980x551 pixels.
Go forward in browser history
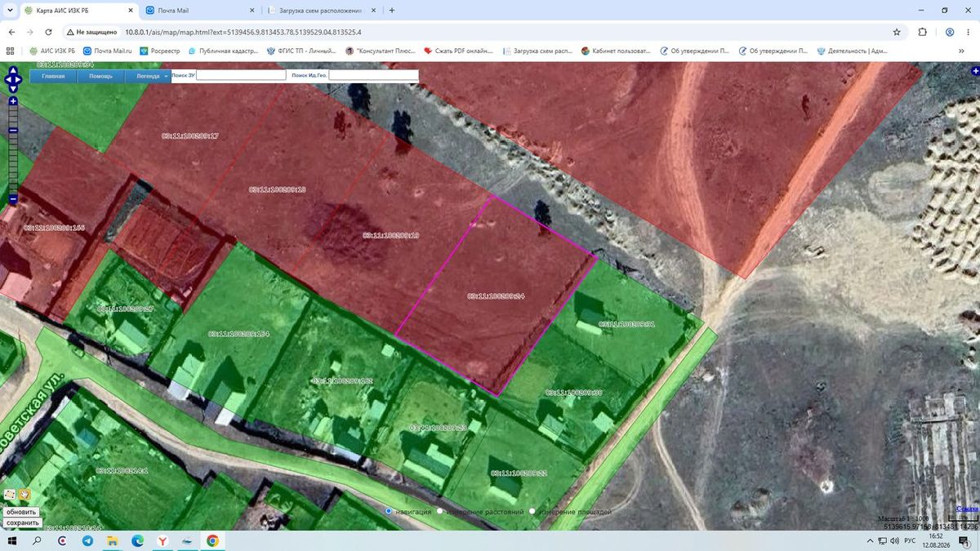coord(30,32)
